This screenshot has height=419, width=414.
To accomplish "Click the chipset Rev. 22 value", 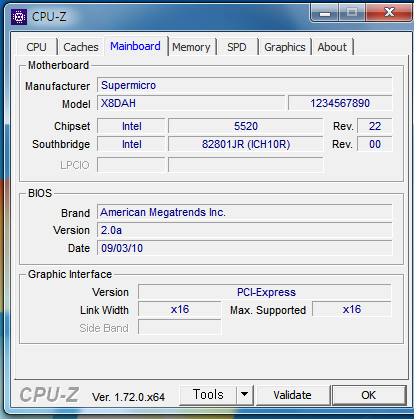I will [x=375, y=126].
